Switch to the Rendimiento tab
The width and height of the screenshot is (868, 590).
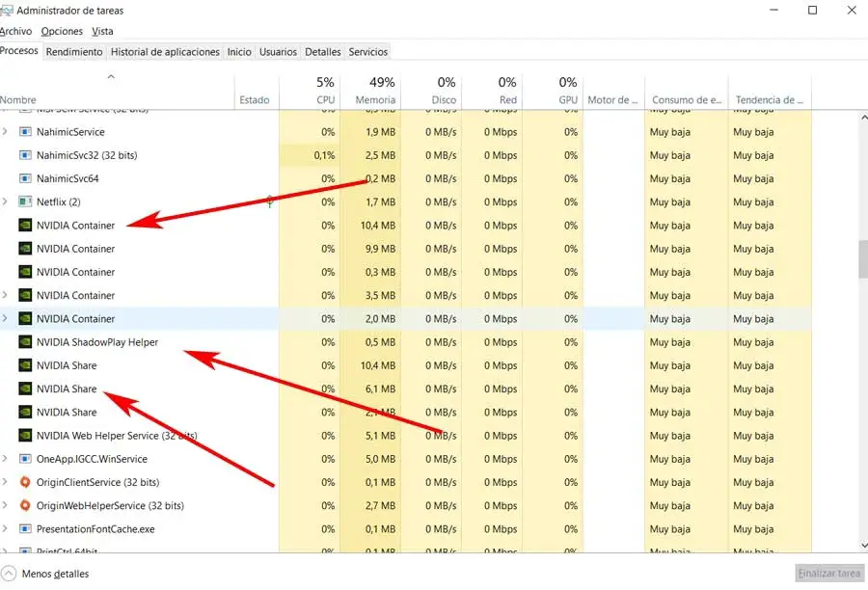click(x=74, y=52)
